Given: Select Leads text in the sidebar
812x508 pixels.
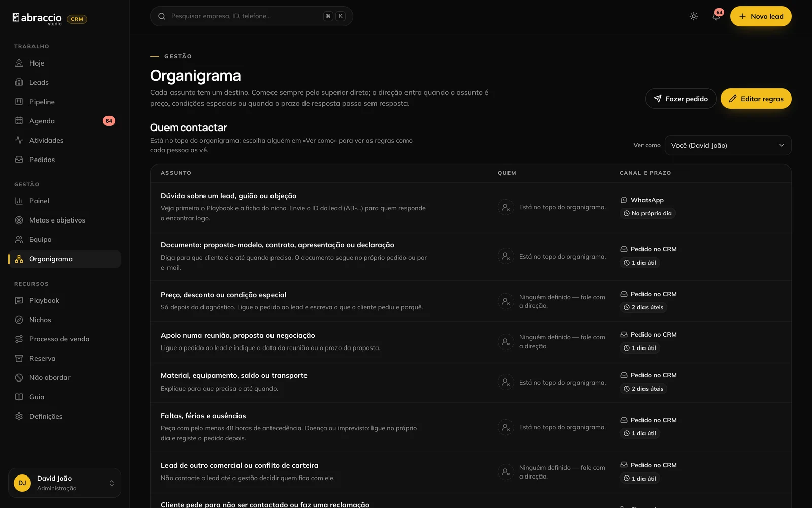Looking at the screenshot, I should tap(39, 82).
